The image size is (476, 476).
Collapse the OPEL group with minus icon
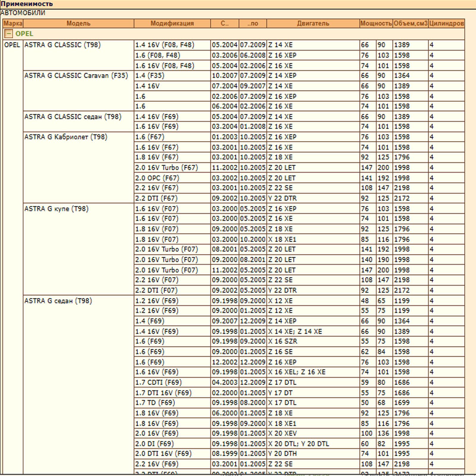click(x=8, y=34)
